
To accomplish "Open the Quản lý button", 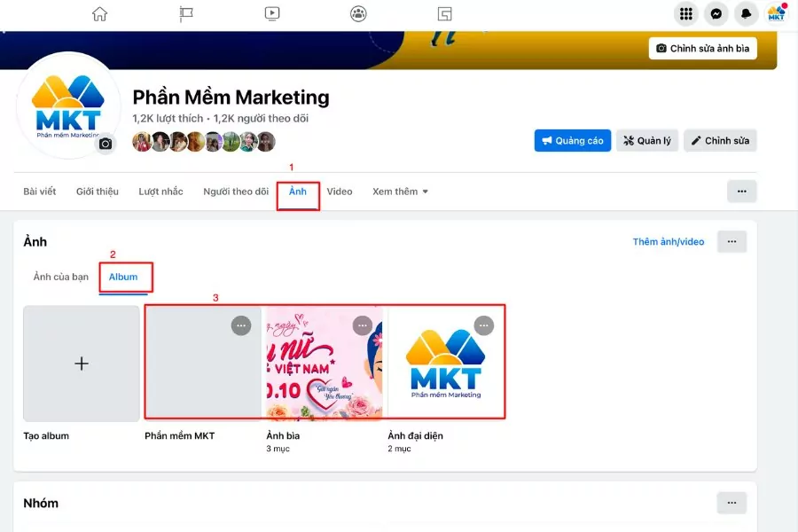I will (647, 140).
